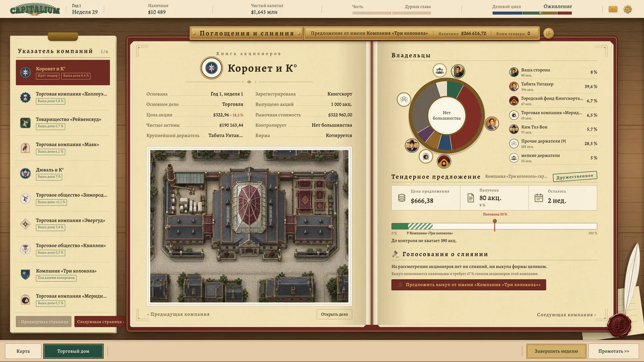Select Торговая компания «Маяк» in the list
The image size is (644, 362).
63,148
